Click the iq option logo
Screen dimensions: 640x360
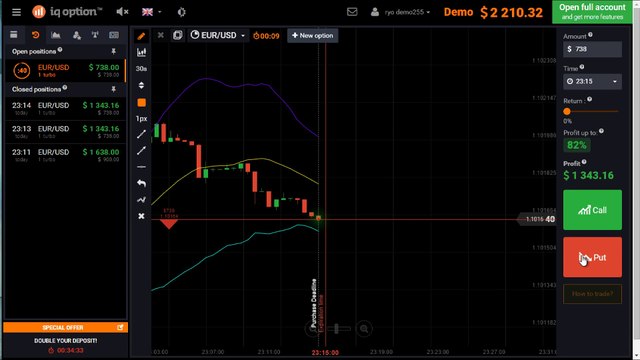click(x=67, y=12)
